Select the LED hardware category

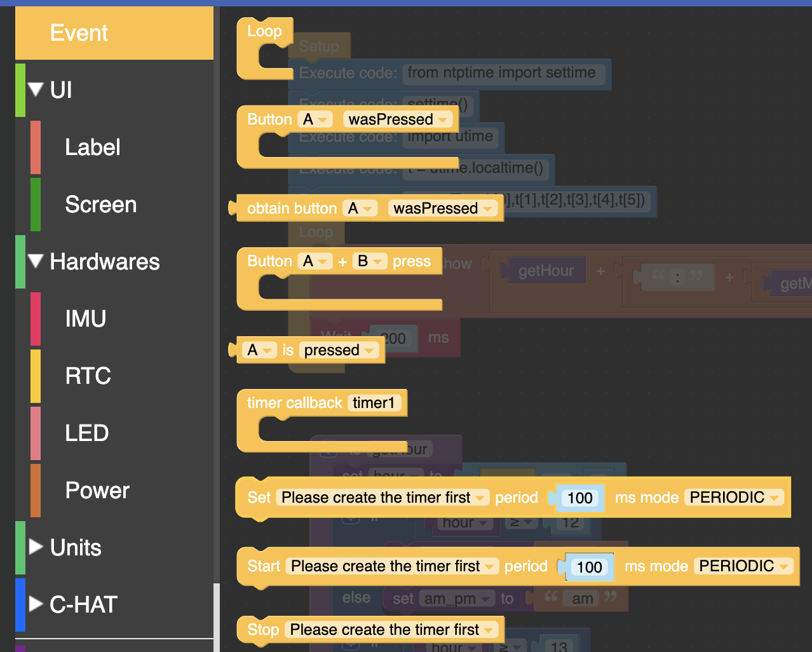86,433
